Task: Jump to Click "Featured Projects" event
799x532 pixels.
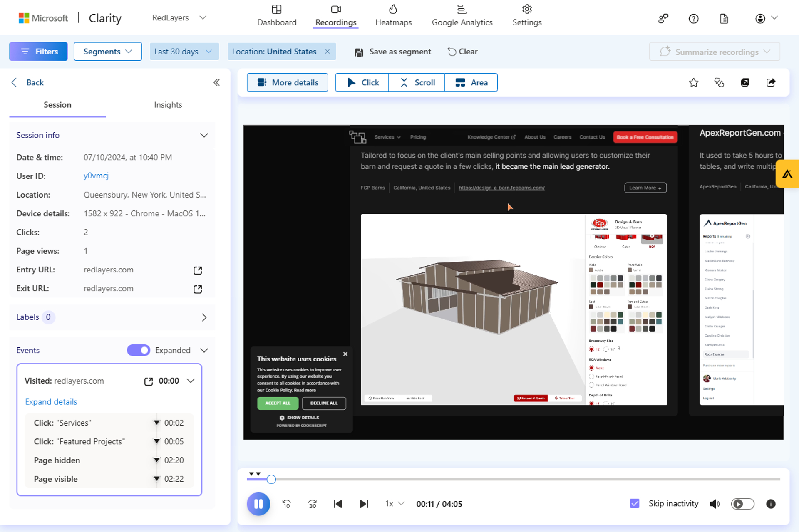Action: [109, 441]
